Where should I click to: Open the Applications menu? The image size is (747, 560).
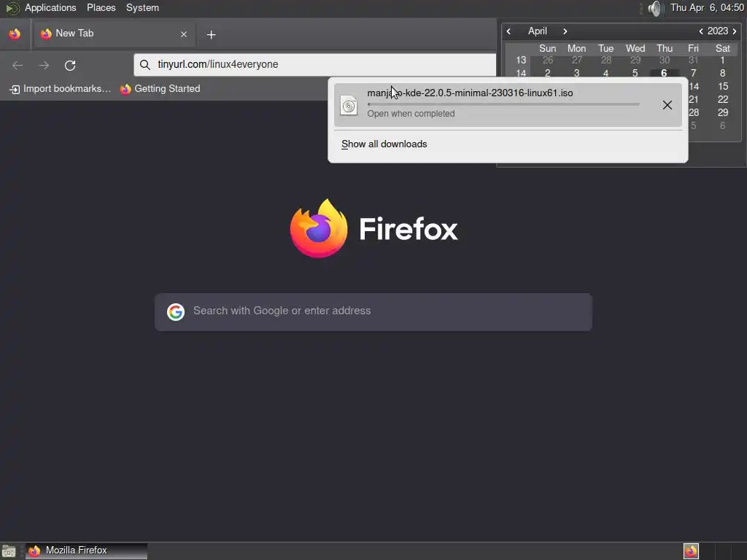[x=50, y=8]
